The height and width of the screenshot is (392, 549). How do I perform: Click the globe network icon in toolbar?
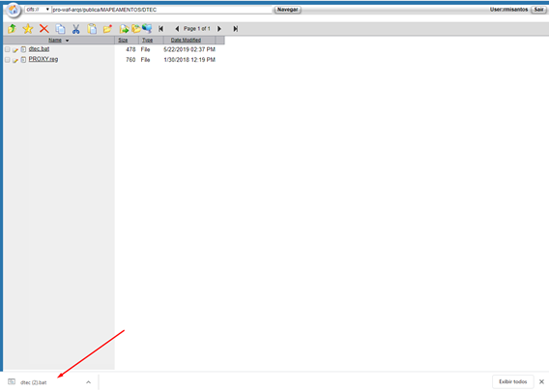(147, 28)
